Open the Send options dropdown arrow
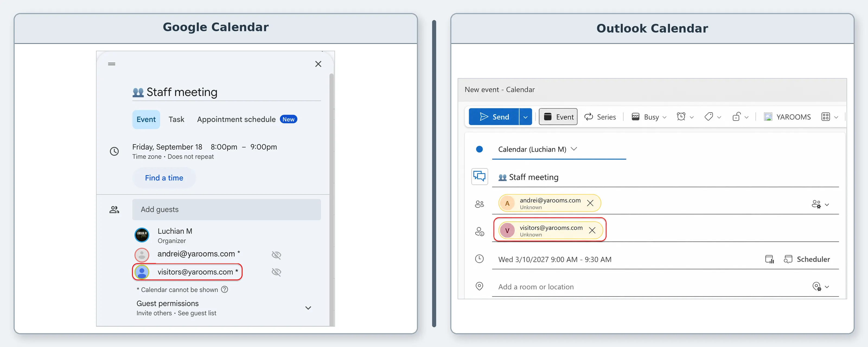The height and width of the screenshot is (347, 868). pos(525,117)
